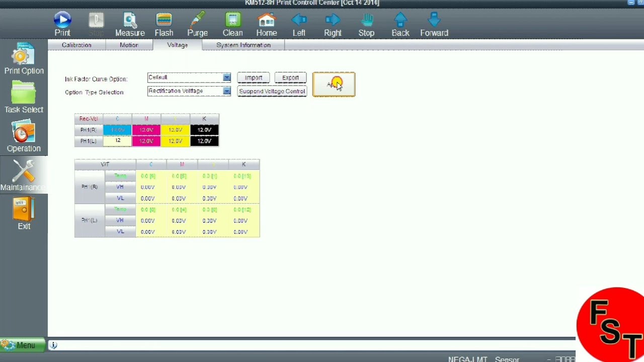Switch to the Motion tab
The width and height of the screenshot is (644, 362).
pos(129,45)
